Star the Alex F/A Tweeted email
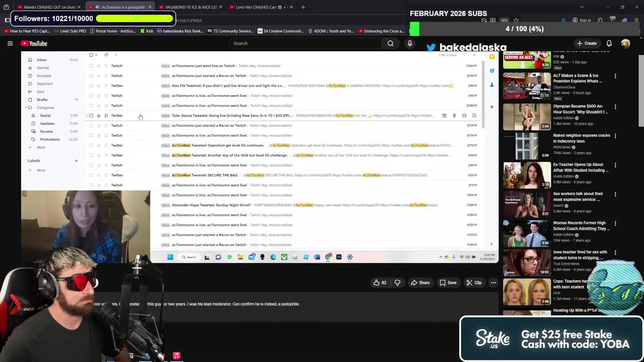 (x=99, y=85)
